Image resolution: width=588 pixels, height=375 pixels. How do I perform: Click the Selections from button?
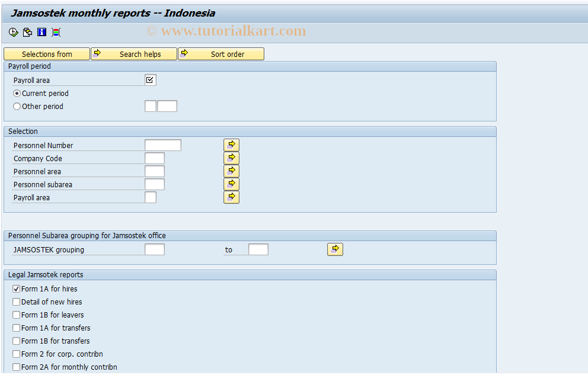tap(47, 54)
